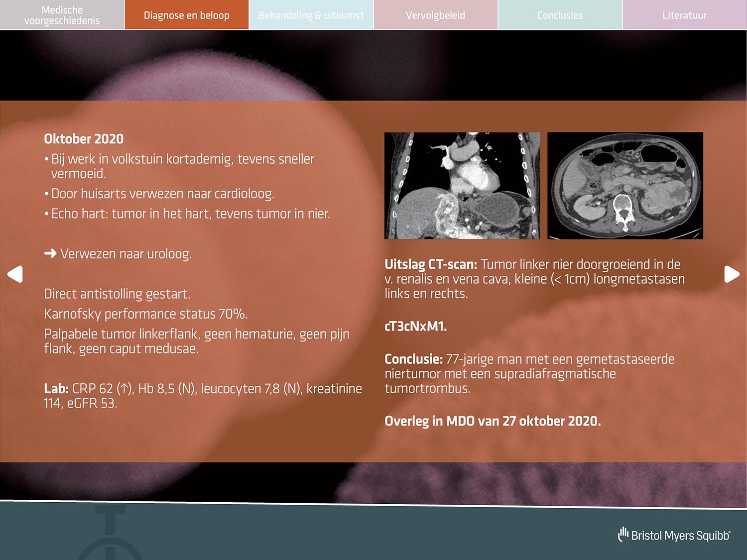Click the 'Oktober 2020' heading
The height and width of the screenshot is (560, 747).
[84, 139]
